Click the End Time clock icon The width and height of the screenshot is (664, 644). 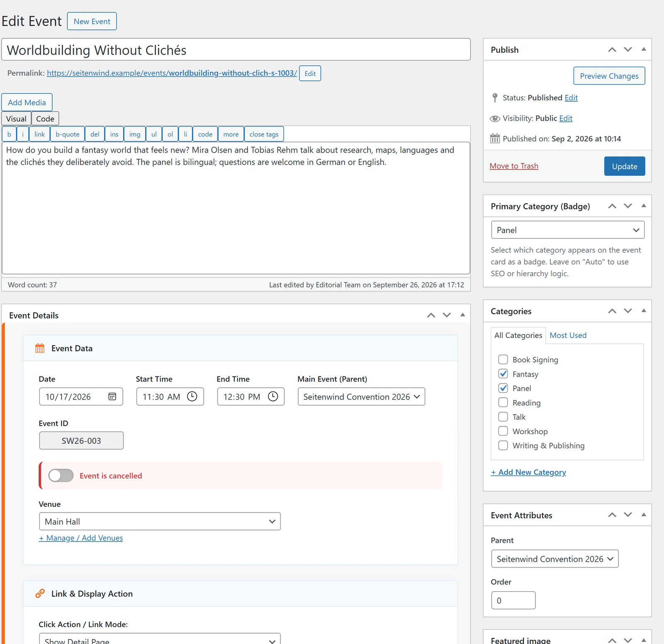(x=273, y=396)
